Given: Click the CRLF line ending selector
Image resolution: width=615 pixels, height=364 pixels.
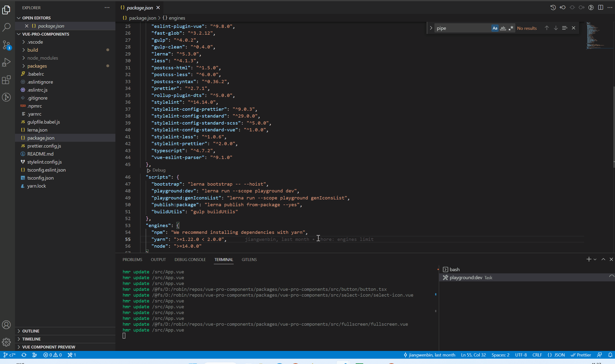Looking at the screenshot, I should [537, 355].
